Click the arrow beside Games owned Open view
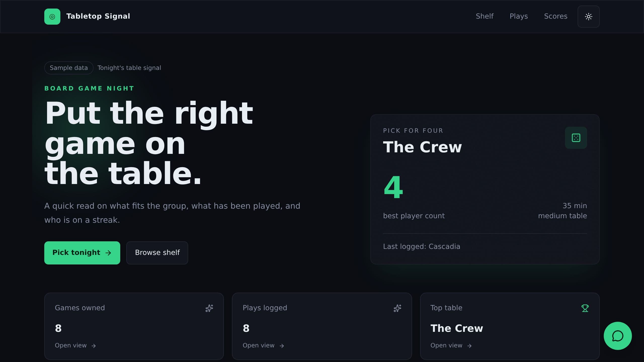The width and height of the screenshot is (644, 362). tap(94, 346)
